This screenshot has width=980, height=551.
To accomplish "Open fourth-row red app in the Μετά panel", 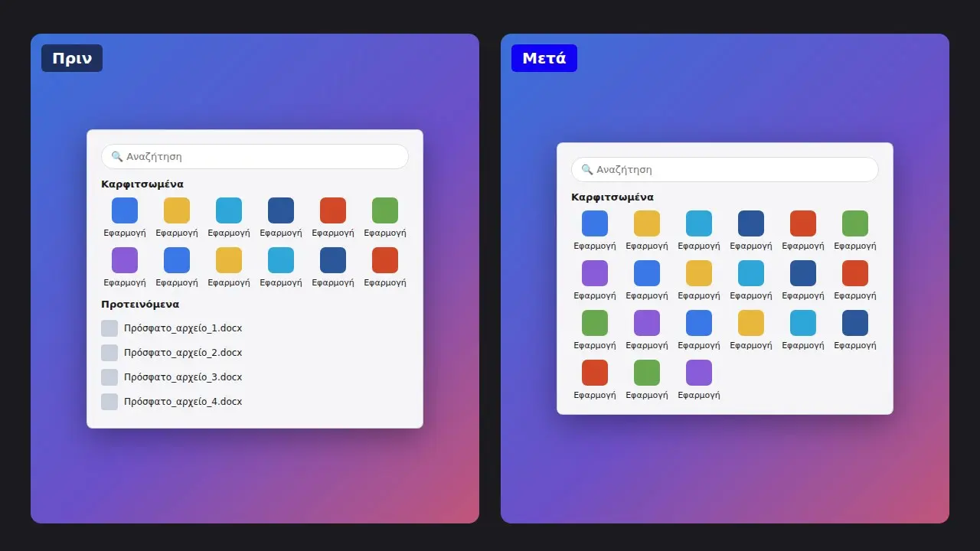I will point(595,373).
